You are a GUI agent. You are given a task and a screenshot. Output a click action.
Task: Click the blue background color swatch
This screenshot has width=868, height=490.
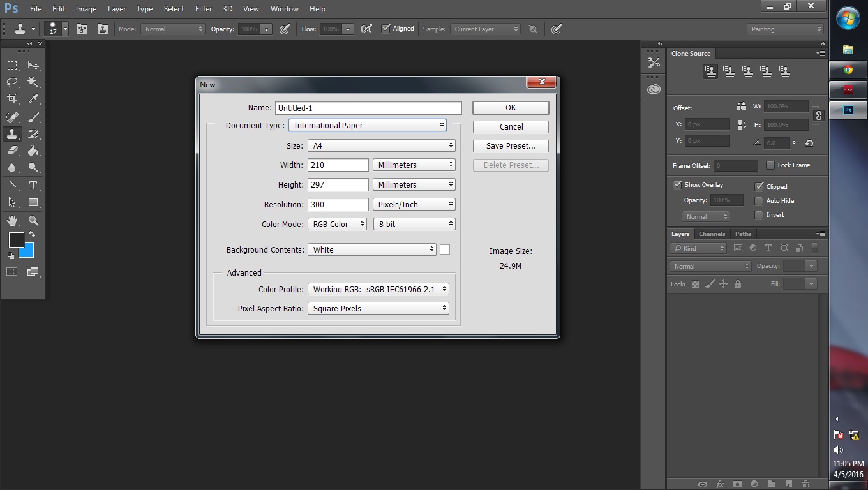27,251
